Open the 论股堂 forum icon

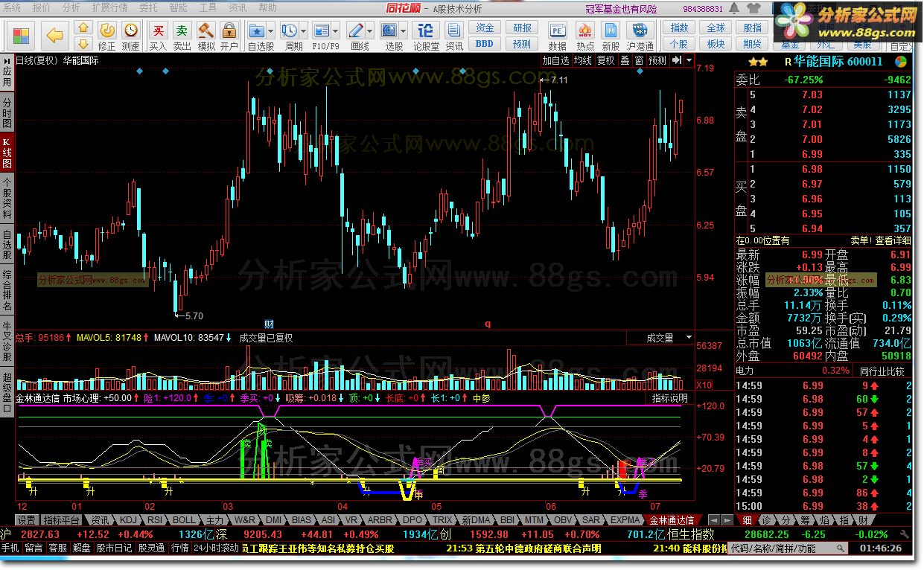(x=426, y=30)
